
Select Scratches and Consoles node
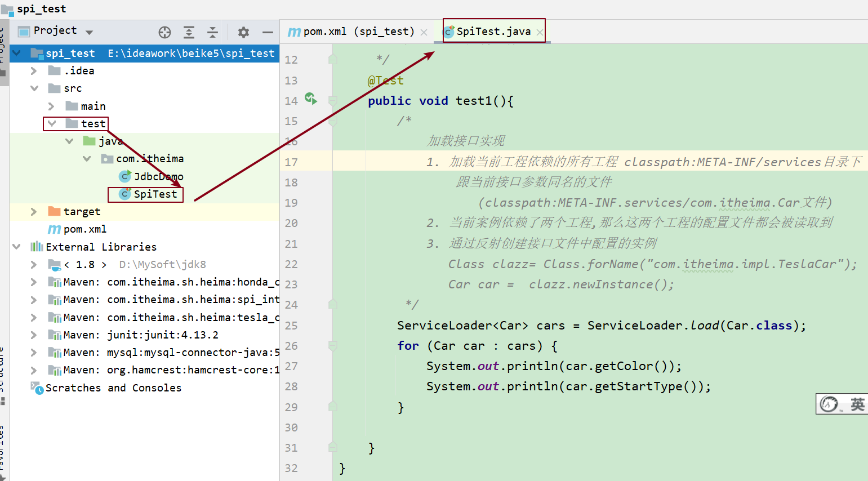click(x=113, y=388)
